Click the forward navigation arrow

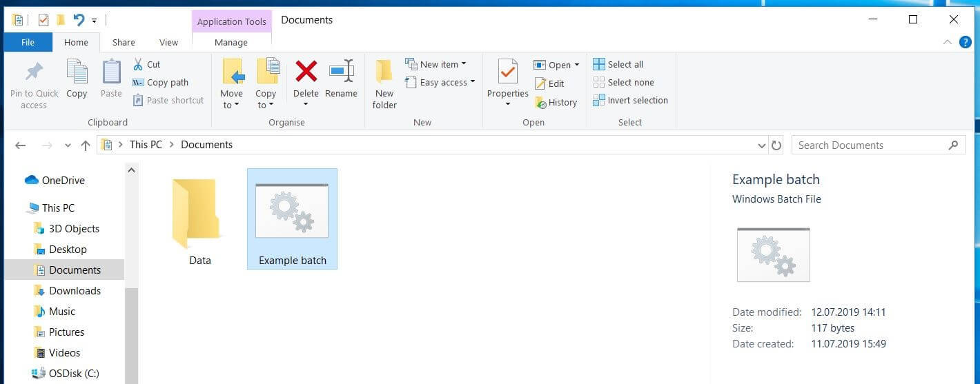47,145
